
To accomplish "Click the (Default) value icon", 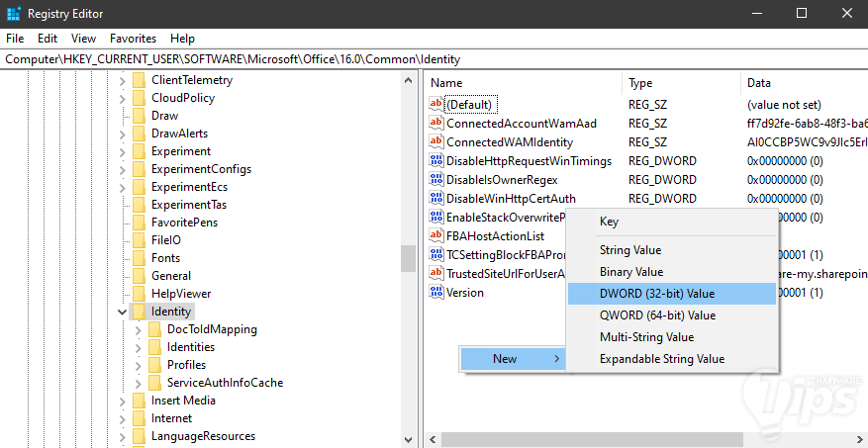I will click(436, 105).
